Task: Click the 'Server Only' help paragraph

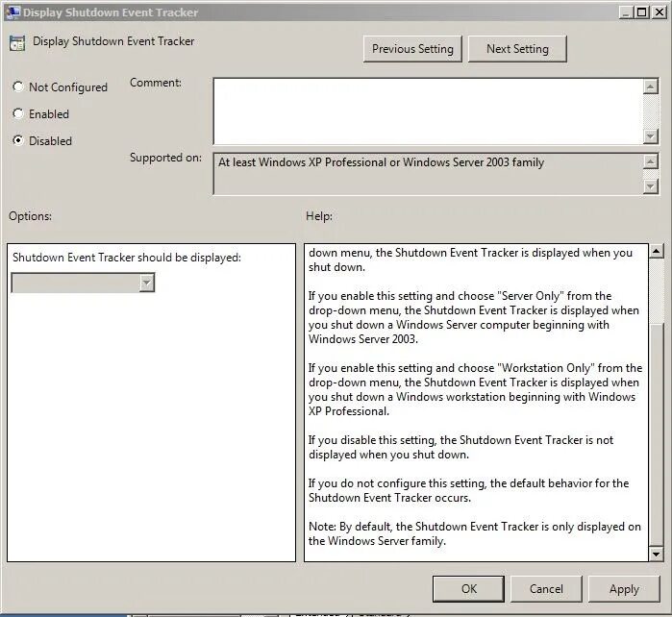Action: click(474, 317)
